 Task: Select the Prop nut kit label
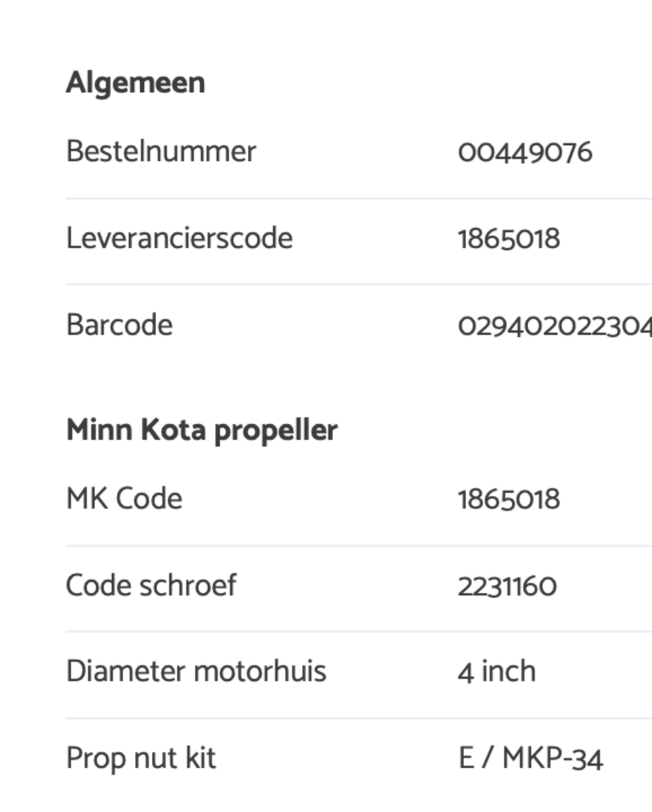141,759
